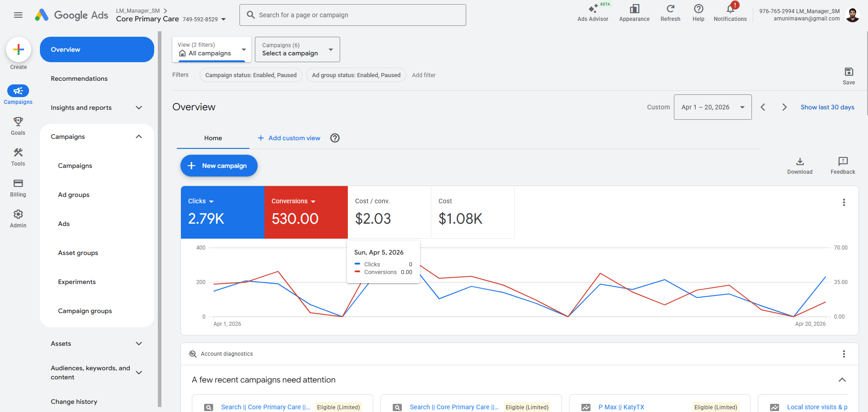Collapse the campaigns need attention panel

coord(842,380)
